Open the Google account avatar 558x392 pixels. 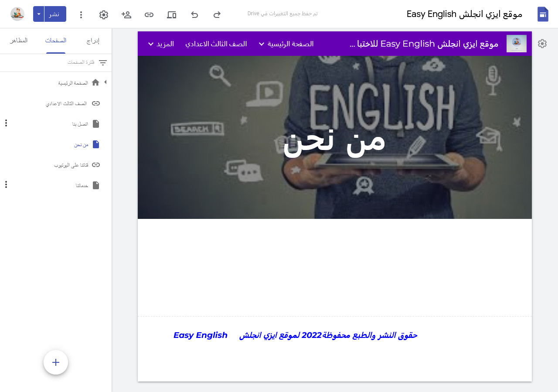tap(17, 14)
